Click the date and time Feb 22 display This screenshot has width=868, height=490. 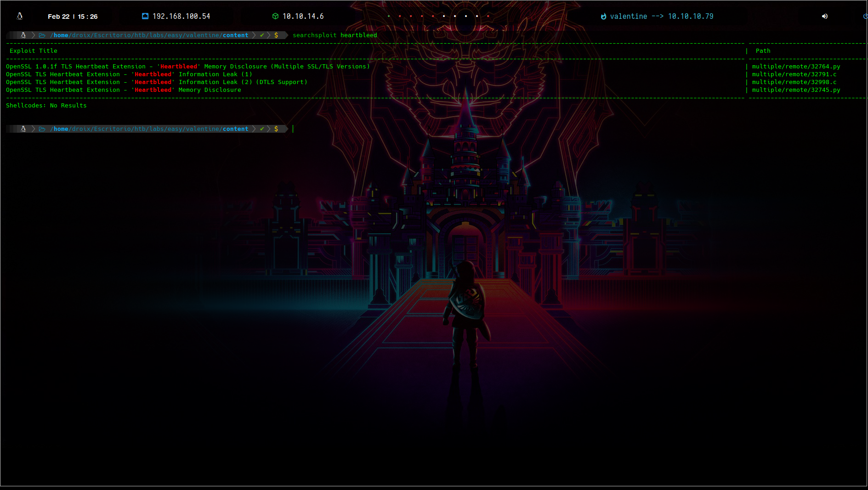click(x=73, y=17)
